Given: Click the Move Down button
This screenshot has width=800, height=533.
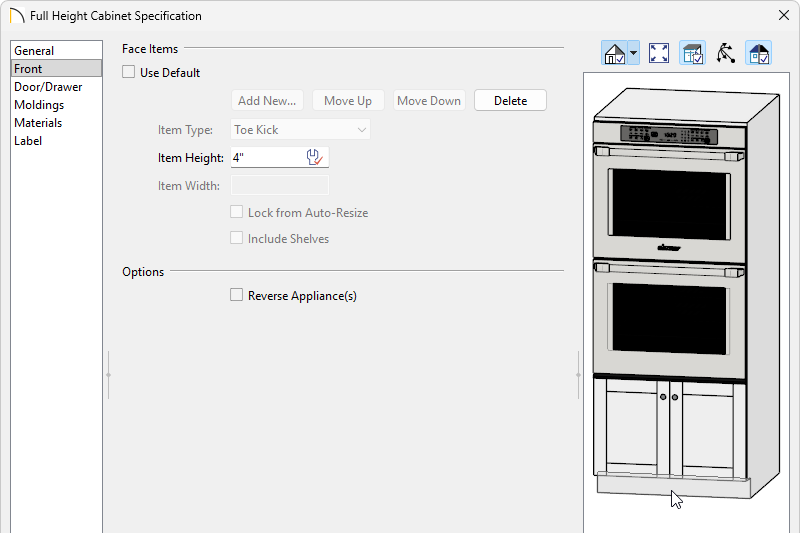Looking at the screenshot, I should click(429, 100).
